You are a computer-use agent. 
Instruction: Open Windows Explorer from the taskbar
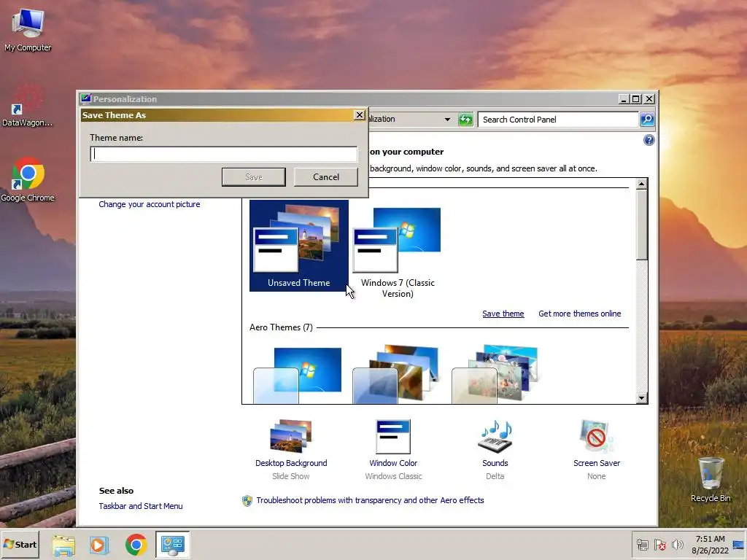63,545
